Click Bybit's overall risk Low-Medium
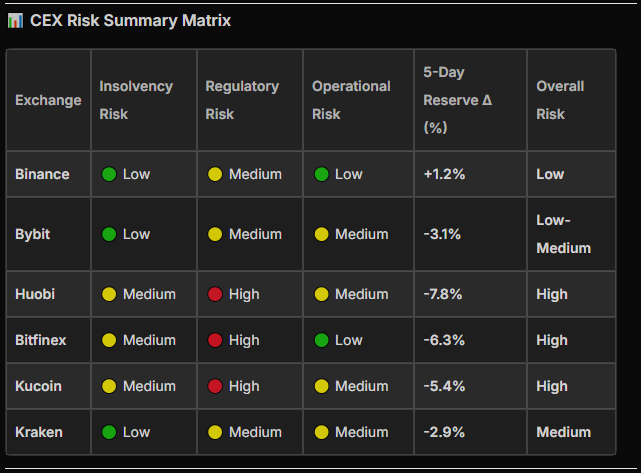Image resolution: width=641 pixels, height=473 pixels. pos(564,234)
